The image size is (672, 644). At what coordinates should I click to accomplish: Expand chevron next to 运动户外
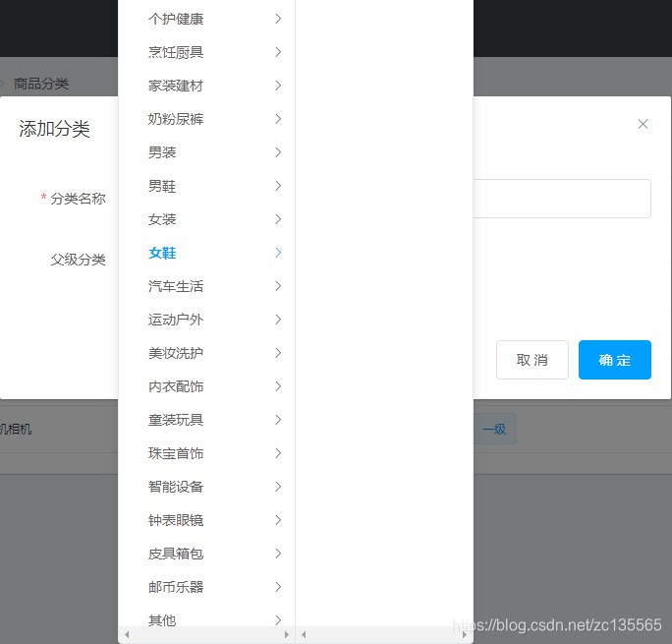coord(278,320)
